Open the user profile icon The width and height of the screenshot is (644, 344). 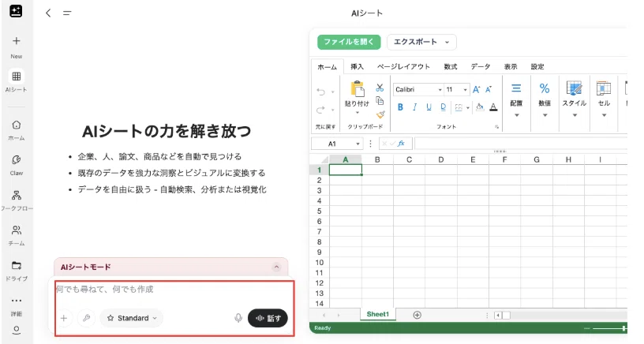17,330
